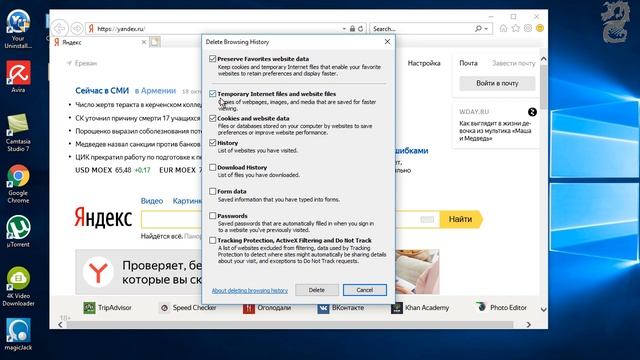Open Оголодали favorite
The width and height of the screenshot is (640, 360).
coord(267,308)
